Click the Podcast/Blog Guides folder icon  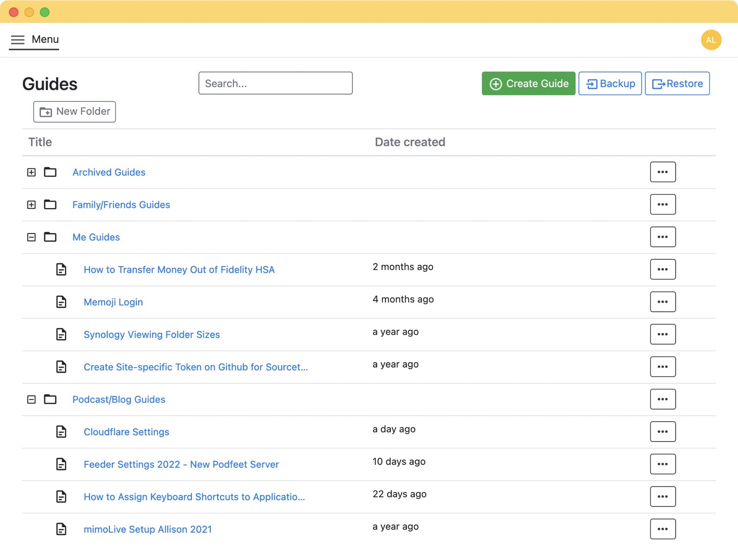[50, 399]
